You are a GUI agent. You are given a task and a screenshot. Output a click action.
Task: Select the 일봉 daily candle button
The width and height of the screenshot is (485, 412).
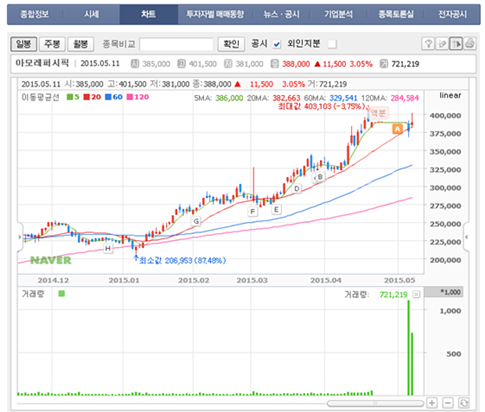pos(24,44)
